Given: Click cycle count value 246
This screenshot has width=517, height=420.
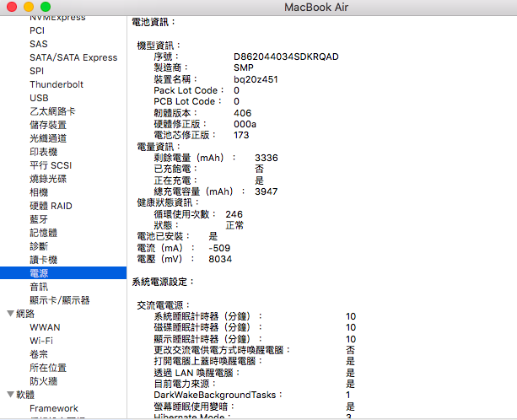Looking at the screenshot, I should [x=234, y=214].
